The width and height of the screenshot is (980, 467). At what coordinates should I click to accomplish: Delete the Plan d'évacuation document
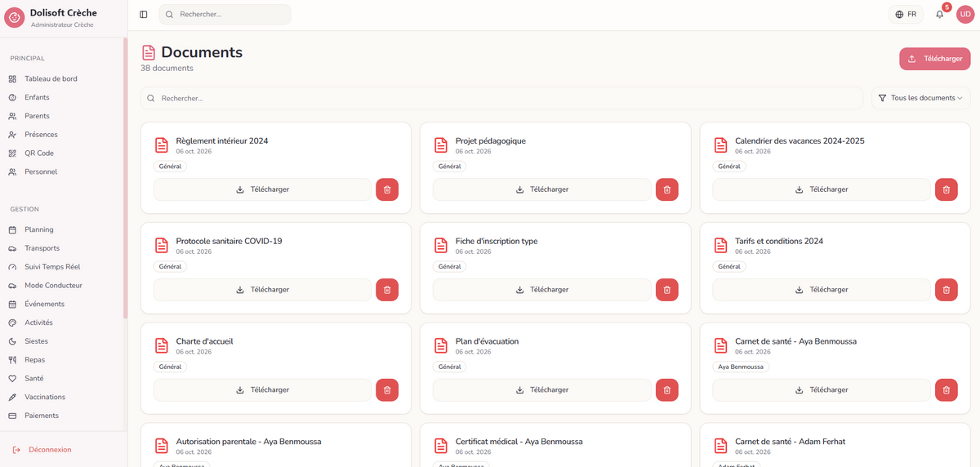[x=666, y=390]
